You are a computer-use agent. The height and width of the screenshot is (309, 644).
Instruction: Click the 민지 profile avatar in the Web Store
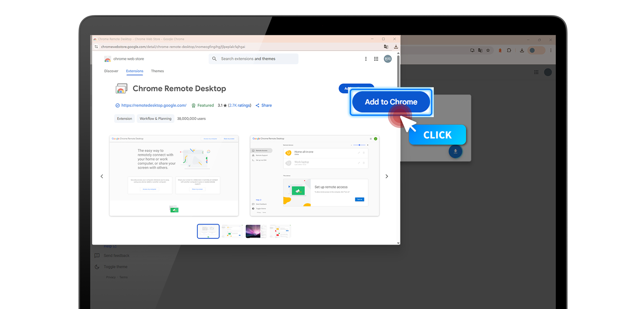[388, 59]
